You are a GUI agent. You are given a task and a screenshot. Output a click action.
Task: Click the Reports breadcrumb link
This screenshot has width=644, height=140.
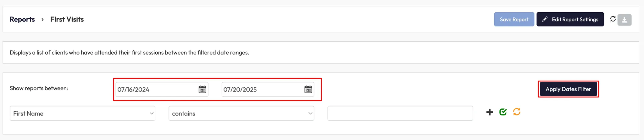tap(22, 19)
